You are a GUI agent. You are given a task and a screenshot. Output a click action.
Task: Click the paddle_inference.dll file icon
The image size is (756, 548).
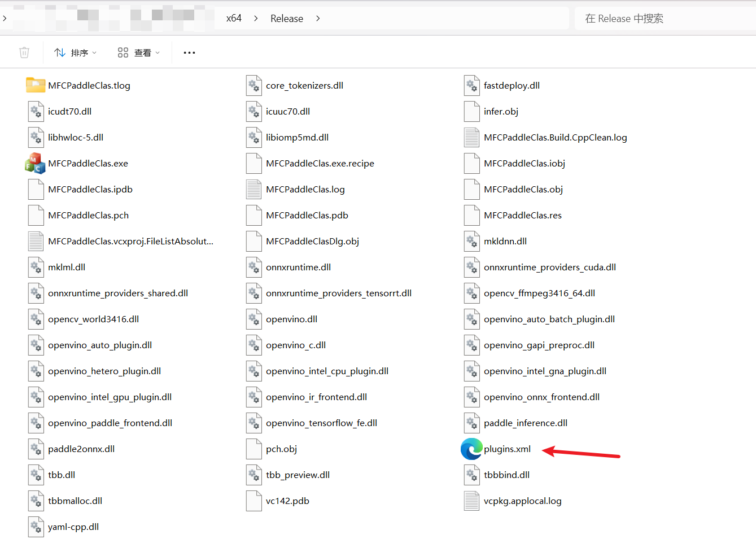pyautogui.click(x=471, y=423)
